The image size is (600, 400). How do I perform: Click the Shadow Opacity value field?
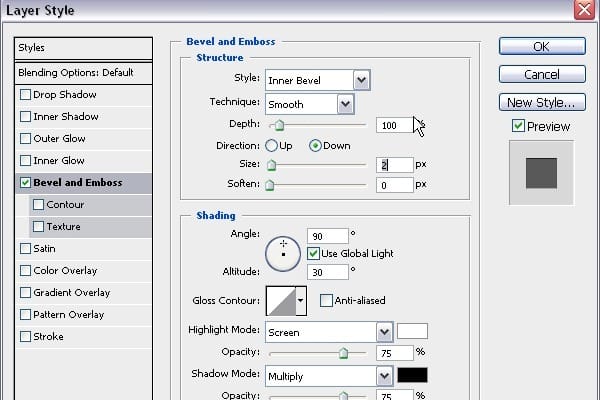click(x=395, y=395)
